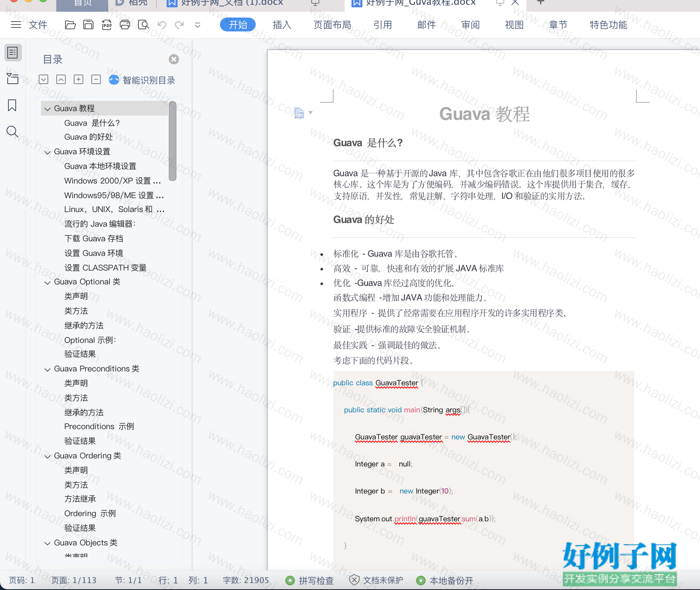Image resolution: width=700 pixels, height=590 pixels.
Task: Open the 特色功能 ribbon tab
Action: pos(608,25)
